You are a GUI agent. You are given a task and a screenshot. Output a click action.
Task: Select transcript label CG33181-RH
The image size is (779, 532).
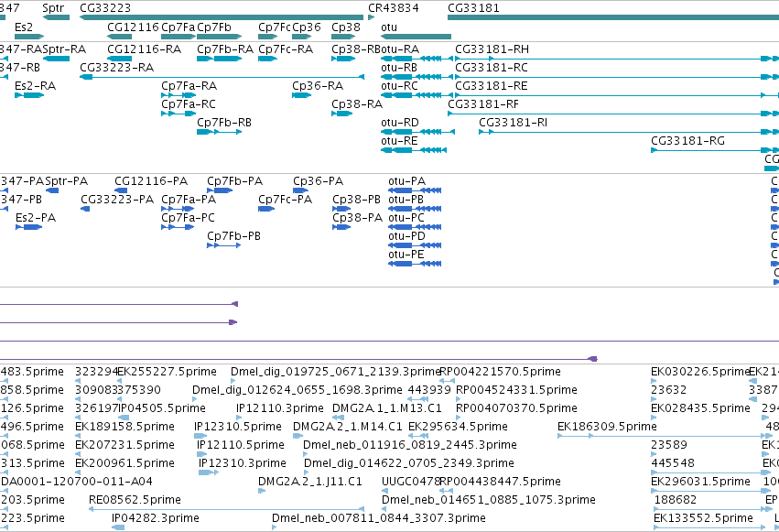point(492,49)
